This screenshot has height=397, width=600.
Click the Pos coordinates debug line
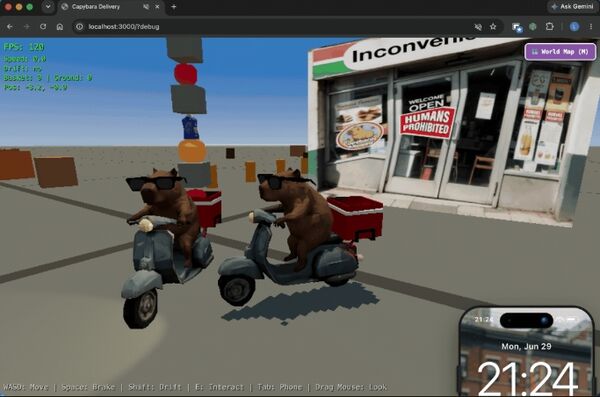point(36,87)
